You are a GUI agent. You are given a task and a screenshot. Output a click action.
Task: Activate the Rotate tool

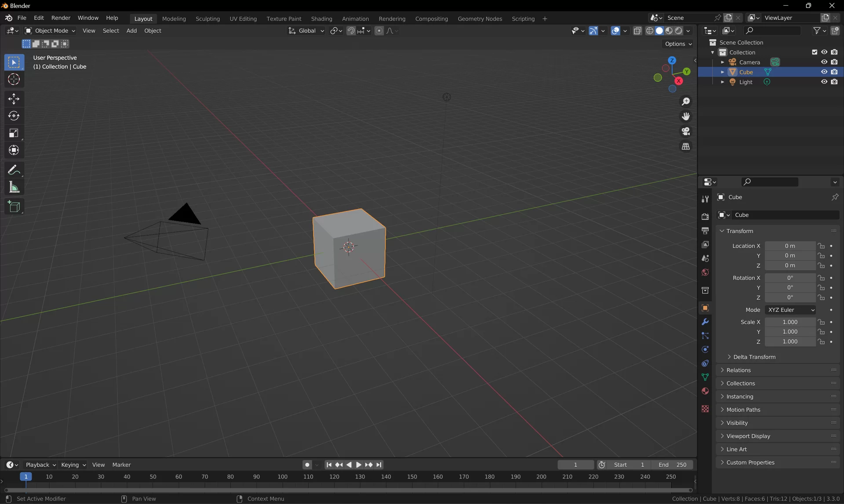tap(14, 116)
